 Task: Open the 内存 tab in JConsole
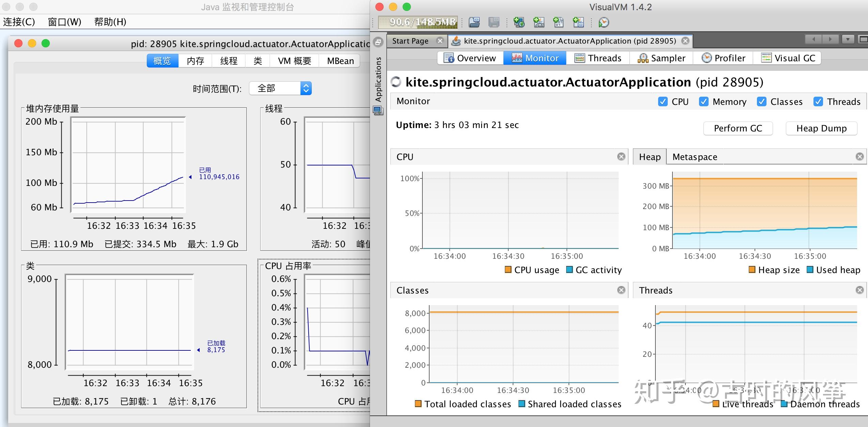click(195, 61)
